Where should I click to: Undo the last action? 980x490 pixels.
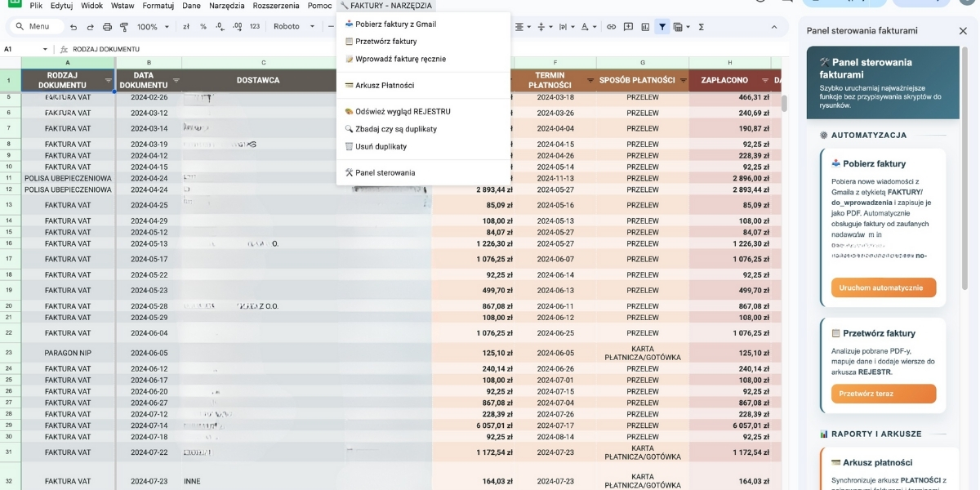pyautogui.click(x=74, y=26)
